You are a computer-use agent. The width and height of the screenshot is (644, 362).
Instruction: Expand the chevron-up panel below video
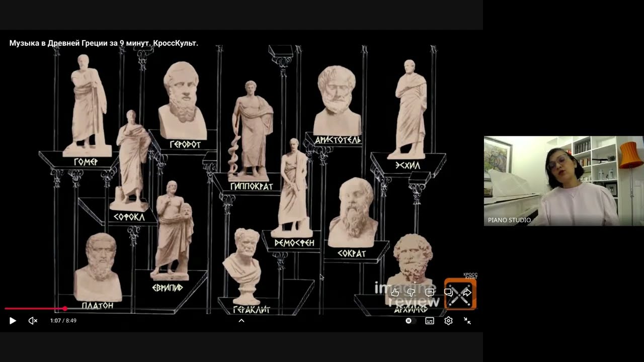click(242, 321)
